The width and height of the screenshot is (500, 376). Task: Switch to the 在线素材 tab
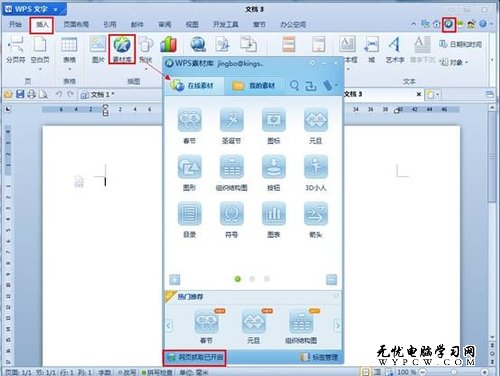[x=193, y=86]
